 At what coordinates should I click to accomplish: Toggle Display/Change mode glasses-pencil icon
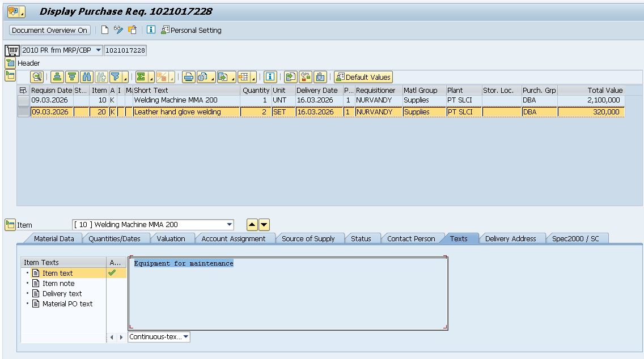click(x=118, y=30)
